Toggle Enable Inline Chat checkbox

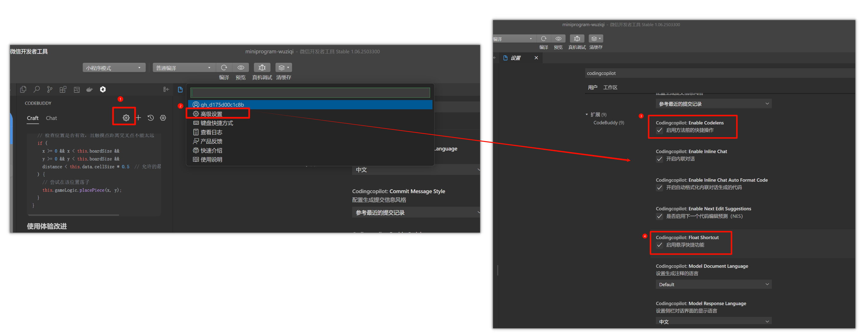click(x=659, y=159)
